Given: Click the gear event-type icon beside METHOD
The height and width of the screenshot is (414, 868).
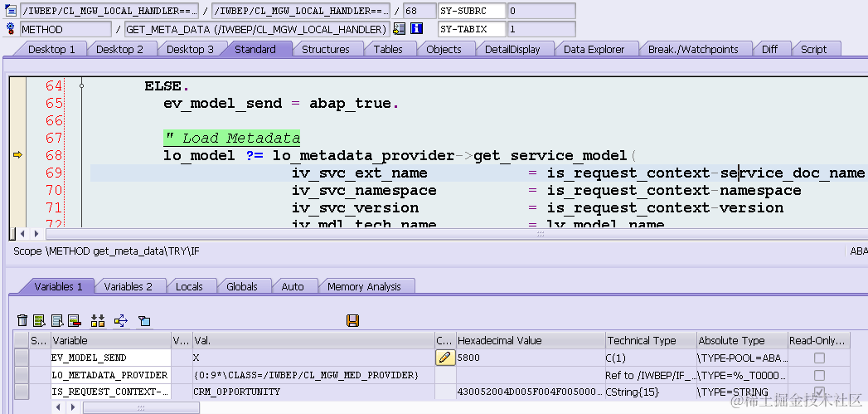Looking at the screenshot, I should pos(11,29).
